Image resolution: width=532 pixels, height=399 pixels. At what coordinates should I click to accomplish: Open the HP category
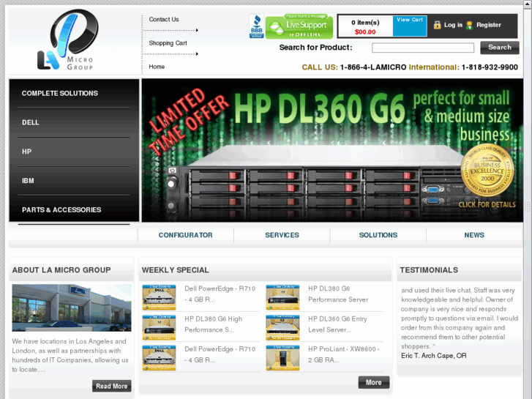pos(27,152)
